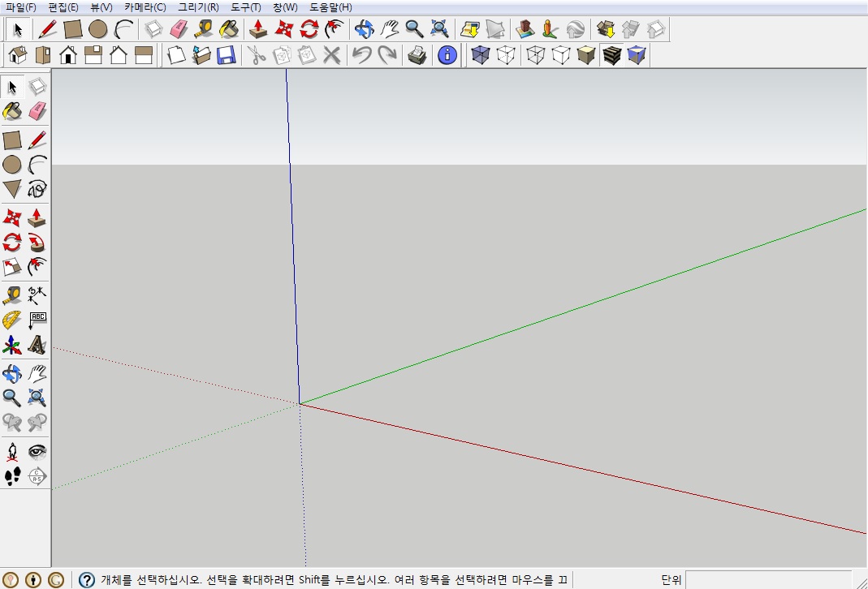Enable Monochrome face style
This screenshot has height=589, width=868.
click(x=637, y=54)
